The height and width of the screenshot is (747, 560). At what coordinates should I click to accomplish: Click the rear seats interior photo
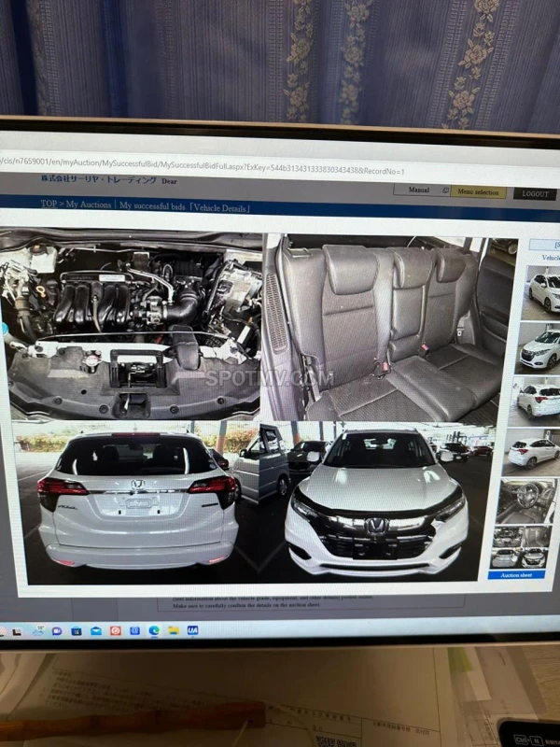coord(389,329)
